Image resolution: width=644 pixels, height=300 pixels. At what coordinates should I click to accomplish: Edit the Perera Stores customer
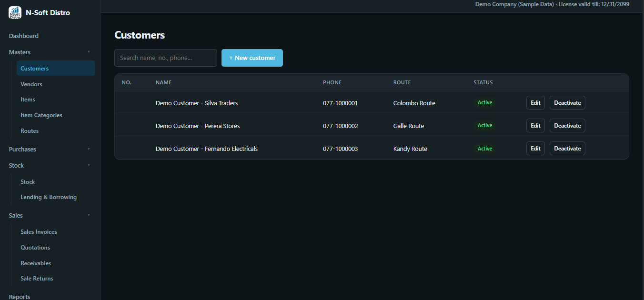535,126
